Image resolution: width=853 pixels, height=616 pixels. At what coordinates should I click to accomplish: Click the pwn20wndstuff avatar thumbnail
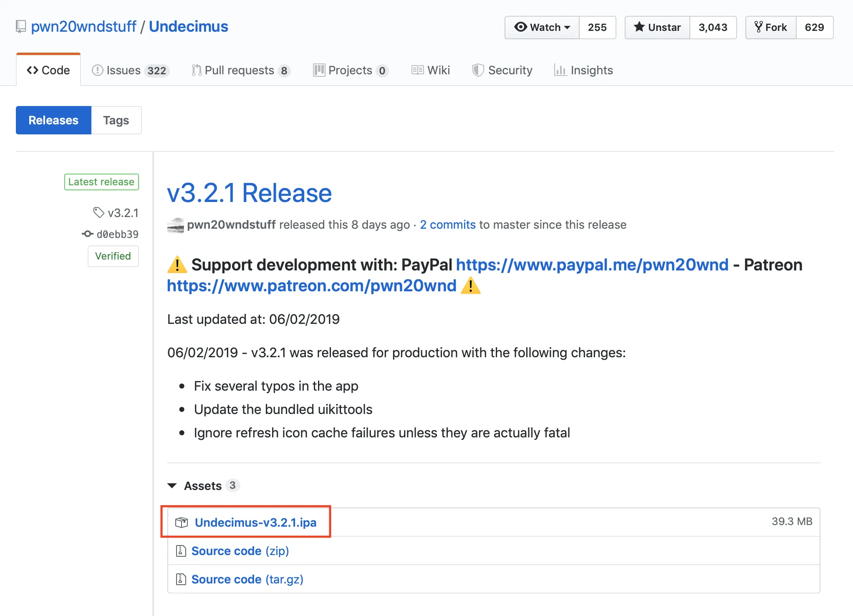click(175, 225)
